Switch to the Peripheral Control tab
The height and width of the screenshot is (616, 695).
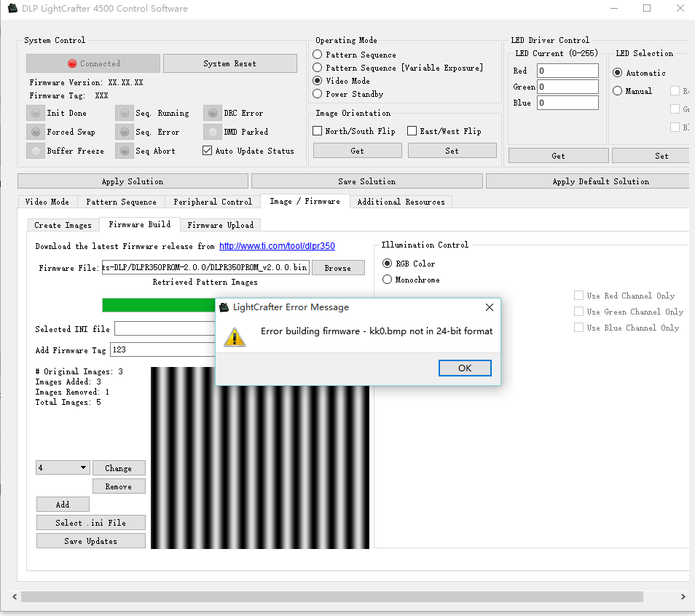point(213,202)
